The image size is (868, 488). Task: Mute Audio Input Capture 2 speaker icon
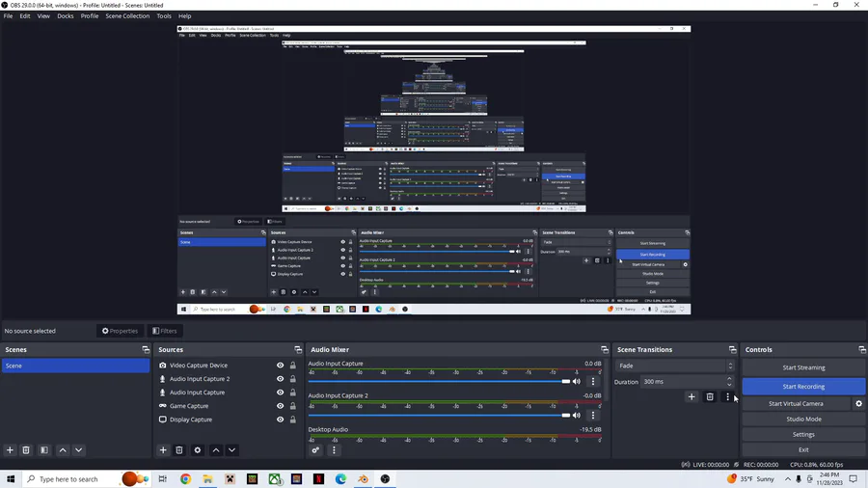tap(577, 415)
